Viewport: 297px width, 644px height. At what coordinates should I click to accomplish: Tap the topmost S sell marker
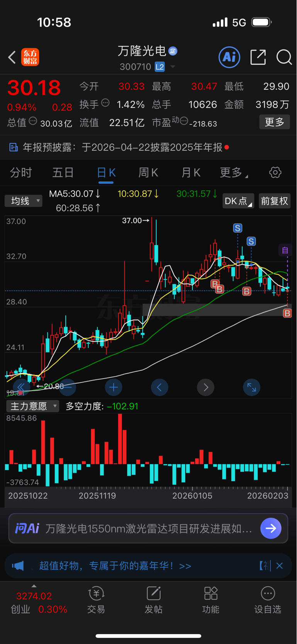pos(238,228)
